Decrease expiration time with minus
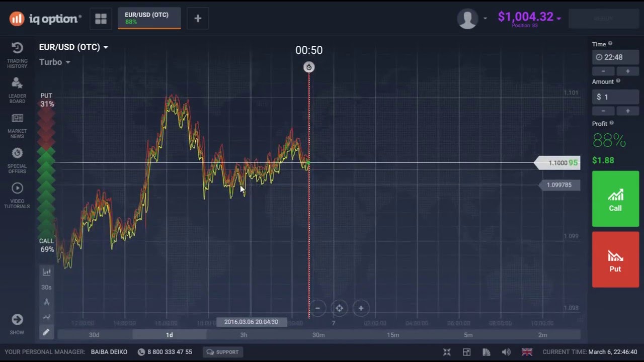 (x=603, y=71)
